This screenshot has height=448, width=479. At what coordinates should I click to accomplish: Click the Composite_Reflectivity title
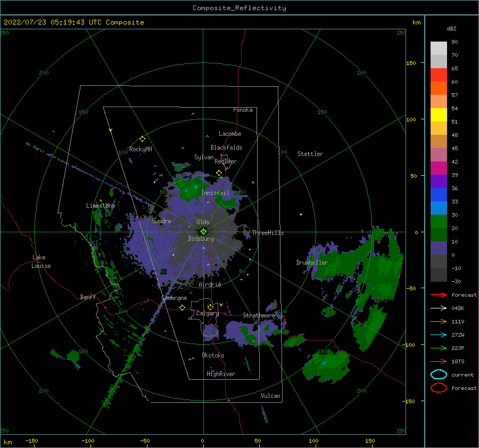(240, 8)
